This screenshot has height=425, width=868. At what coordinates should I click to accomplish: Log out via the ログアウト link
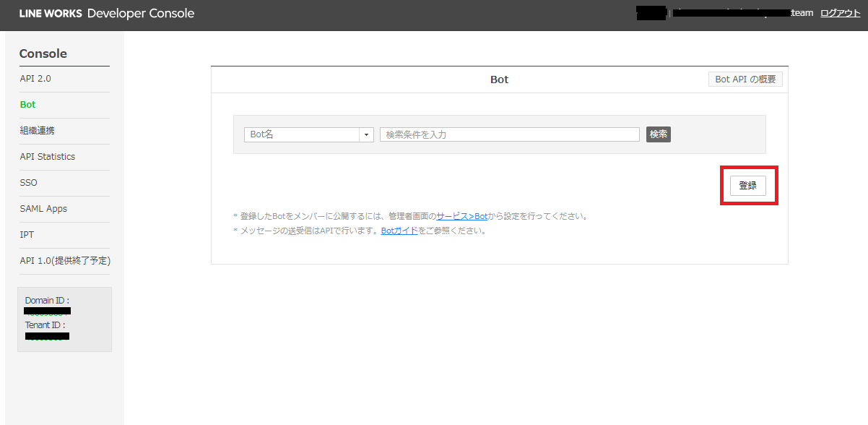840,13
